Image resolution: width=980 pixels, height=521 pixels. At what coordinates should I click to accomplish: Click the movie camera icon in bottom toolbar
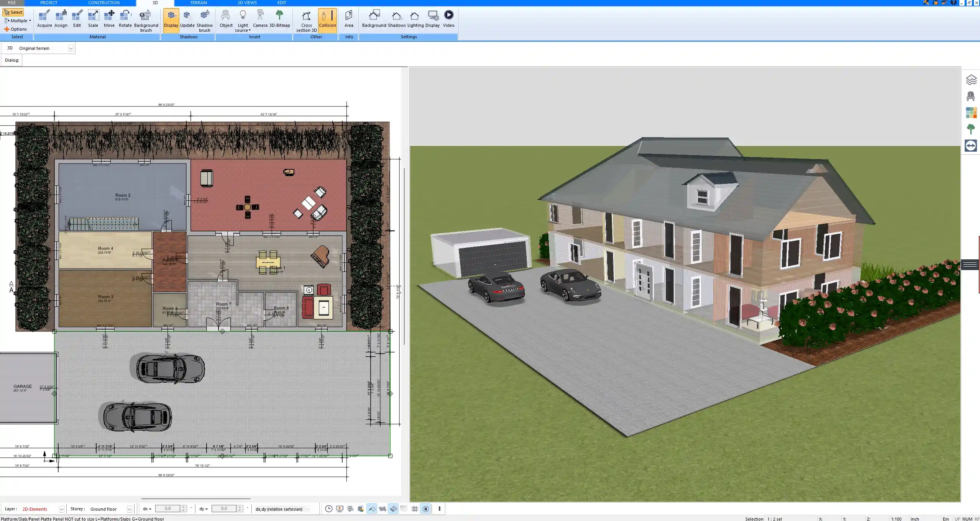click(350, 509)
